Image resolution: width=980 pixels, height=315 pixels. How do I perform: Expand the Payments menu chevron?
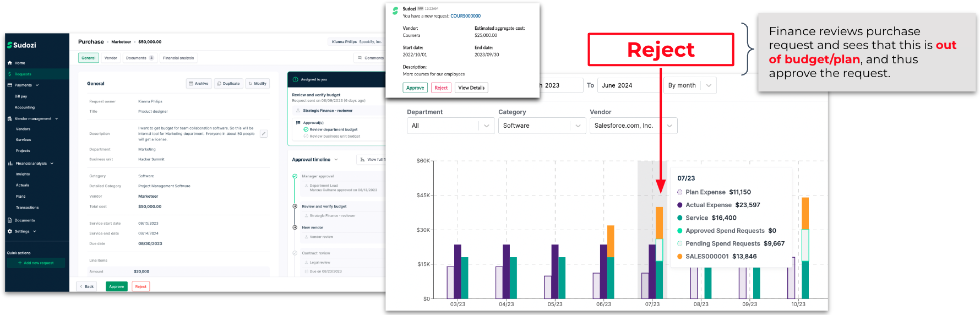37,85
